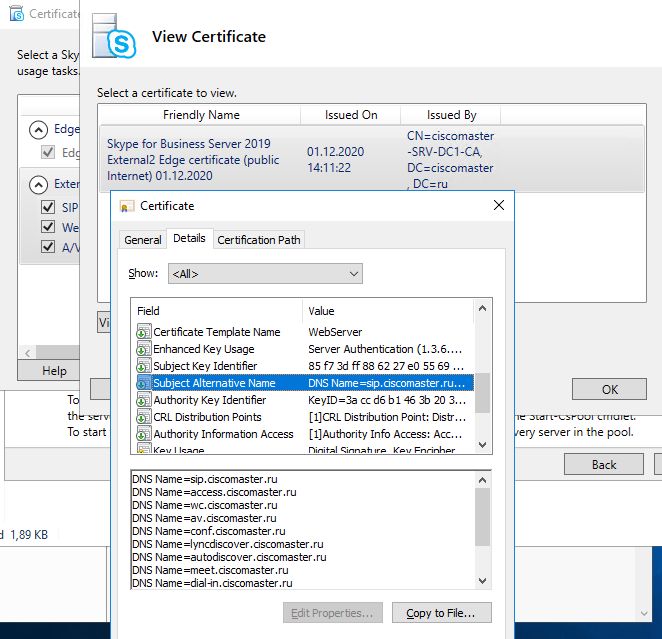The height and width of the screenshot is (639, 662).
Task: Click the Issued By column header
Action: pos(451,115)
